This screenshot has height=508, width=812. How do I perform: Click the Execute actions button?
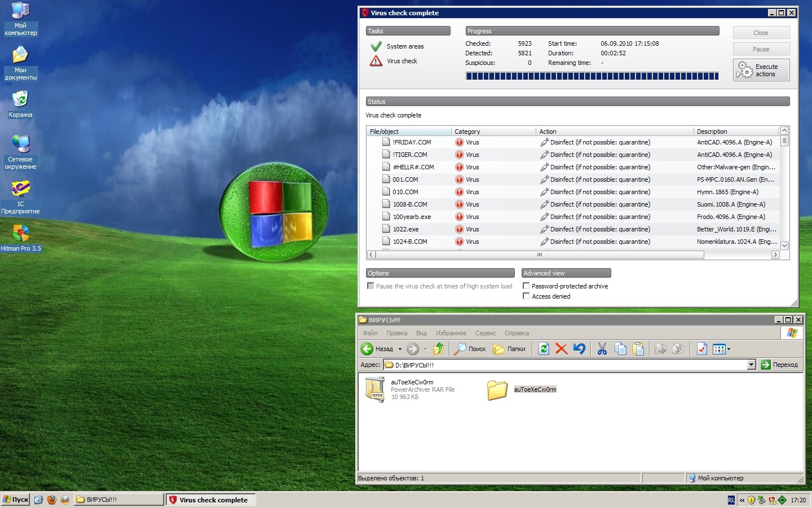point(761,70)
